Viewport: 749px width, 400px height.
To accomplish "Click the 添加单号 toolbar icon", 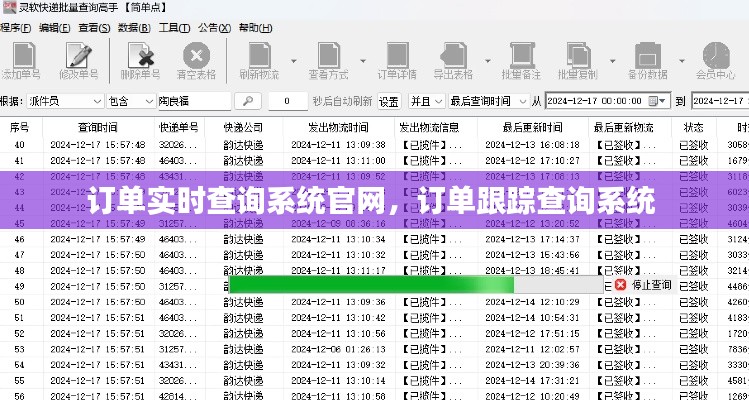I will [x=20, y=59].
